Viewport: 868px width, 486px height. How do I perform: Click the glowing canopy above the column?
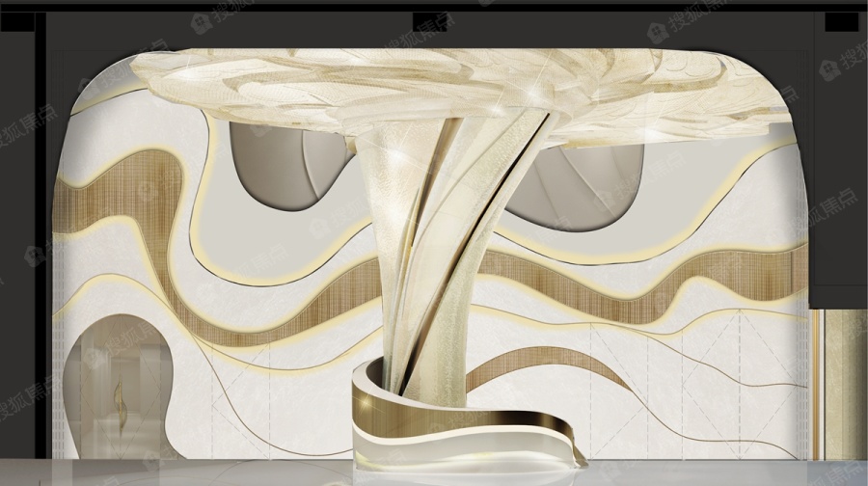click(x=453, y=77)
